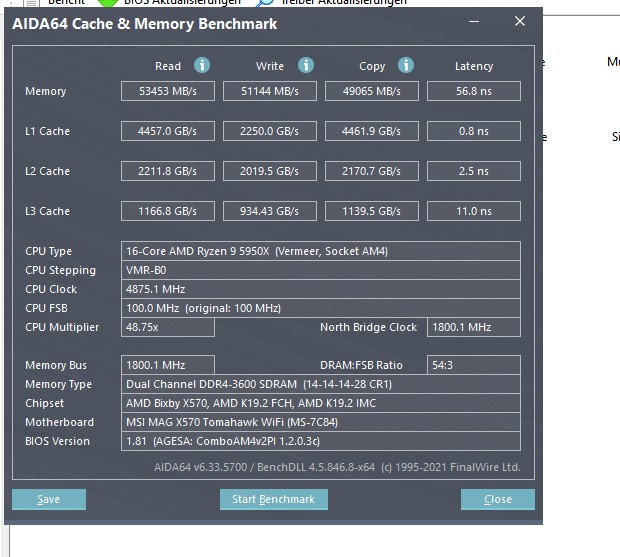Click L1 Cache write value 2250.0 GB/s
Image resolution: width=620 pixels, height=557 pixels.
[270, 131]
